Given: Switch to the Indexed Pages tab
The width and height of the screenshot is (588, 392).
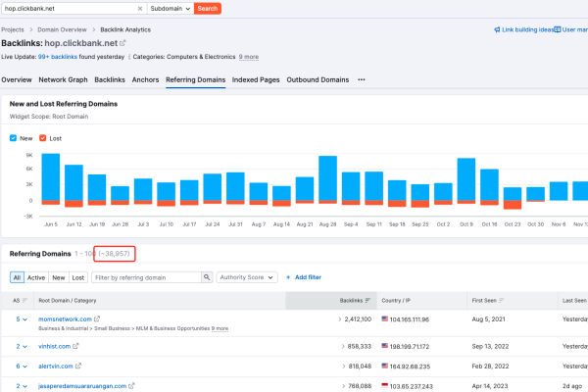Looking at the screenshot, I should point(256,79).
